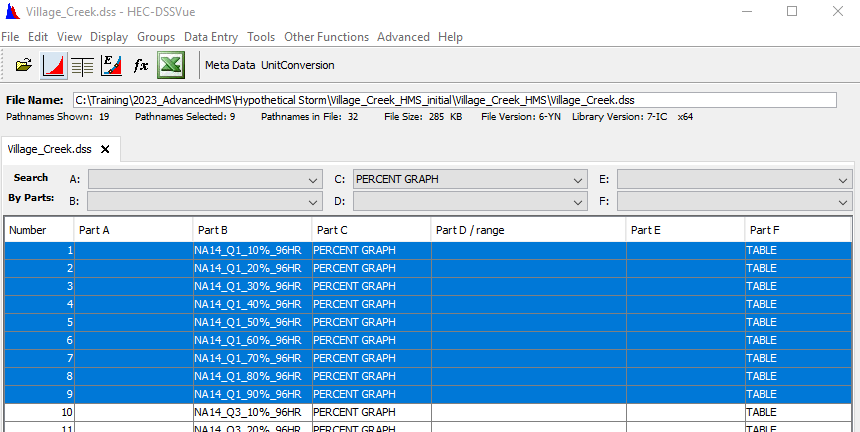Viewport: 860px width, 432px height.
Task: Click the Part A column header
Action: pyautogui.click(x=133, y=230)
